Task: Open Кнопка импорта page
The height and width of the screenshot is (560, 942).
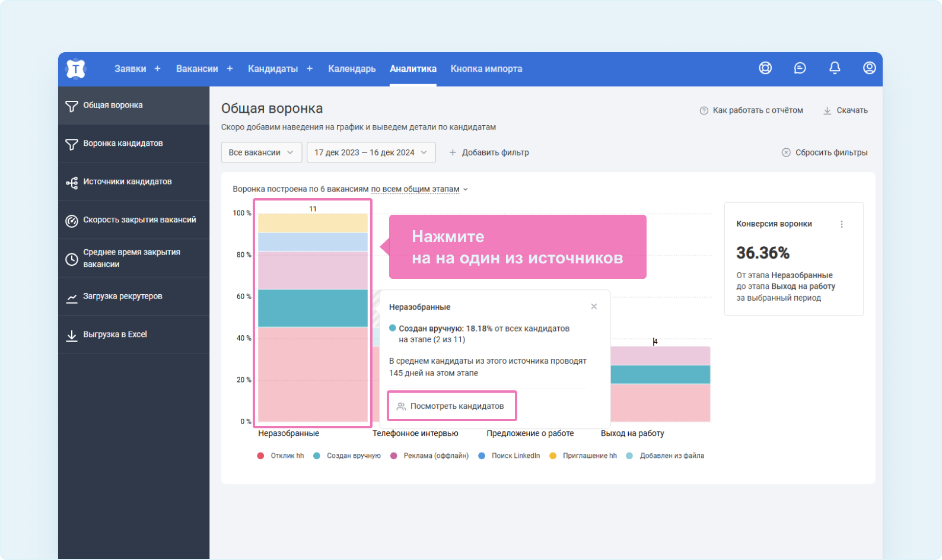Action: pyautogui.click(x=486, y=69)
